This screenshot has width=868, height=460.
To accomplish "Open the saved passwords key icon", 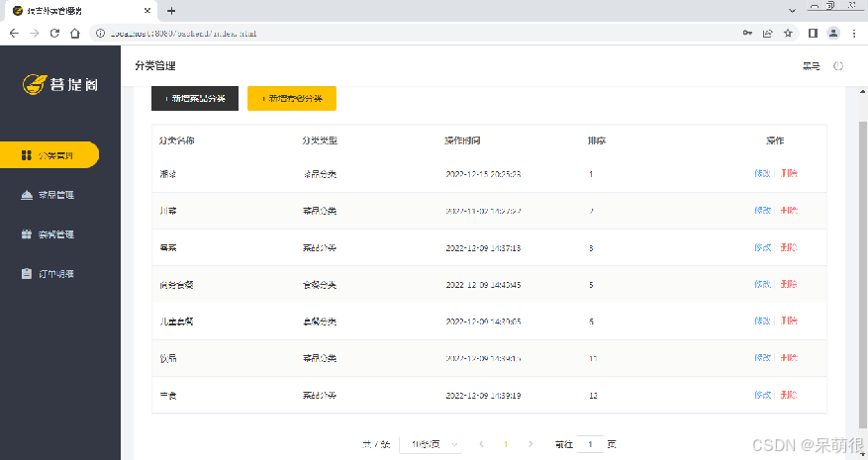I will coord(747,34).
